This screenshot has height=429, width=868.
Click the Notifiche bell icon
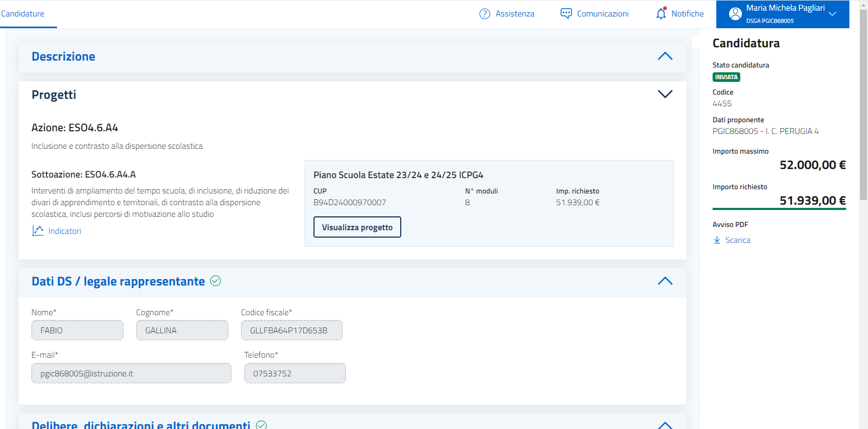click(x=661, y=14)
